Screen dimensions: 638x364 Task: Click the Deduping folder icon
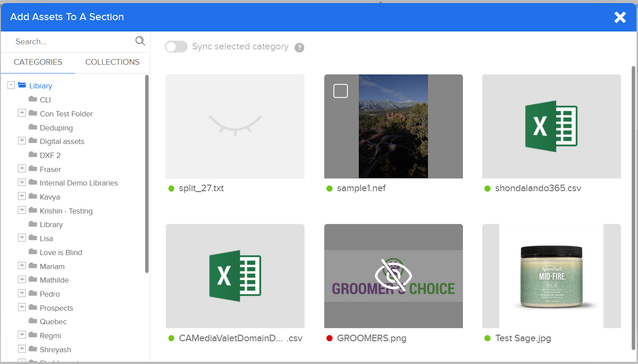pyautogui.click(x=33, y=127)
